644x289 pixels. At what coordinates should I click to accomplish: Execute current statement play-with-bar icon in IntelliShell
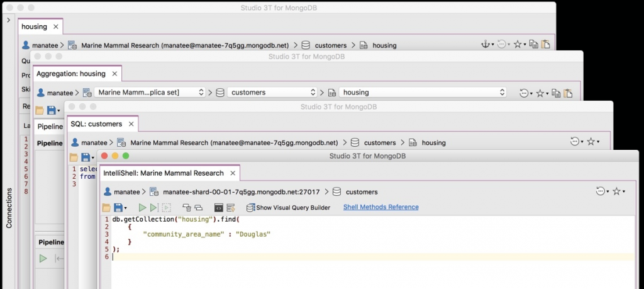coord(154,208)
